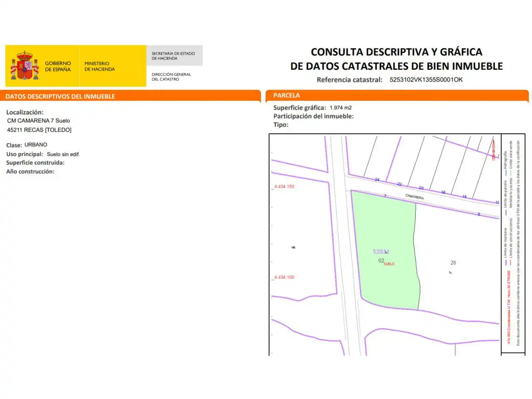Select reference value 5253102VK1355S0001OK
The width and height of the screenshot is (532, 399).
tap(426, 80)
